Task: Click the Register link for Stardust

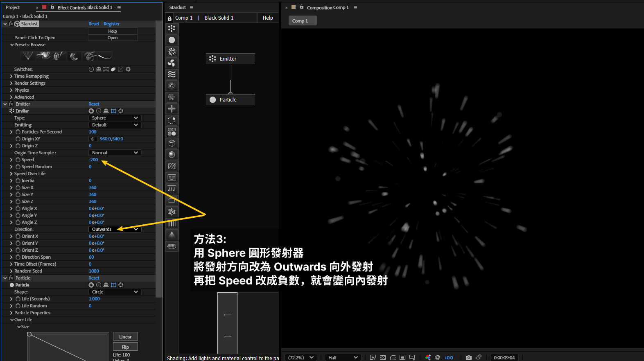Action: [111, 24]
